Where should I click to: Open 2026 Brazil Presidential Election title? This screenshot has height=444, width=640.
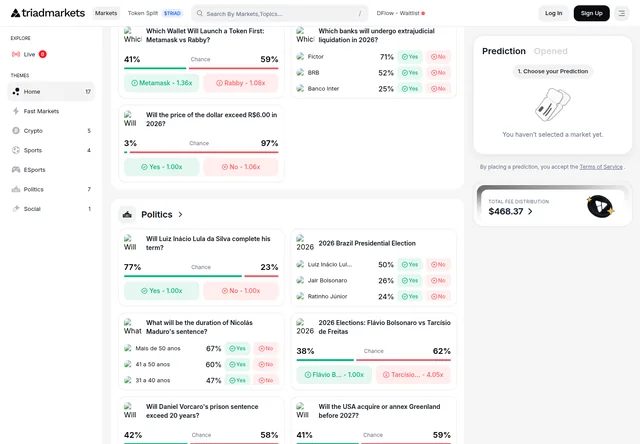[x=367, y=243]
